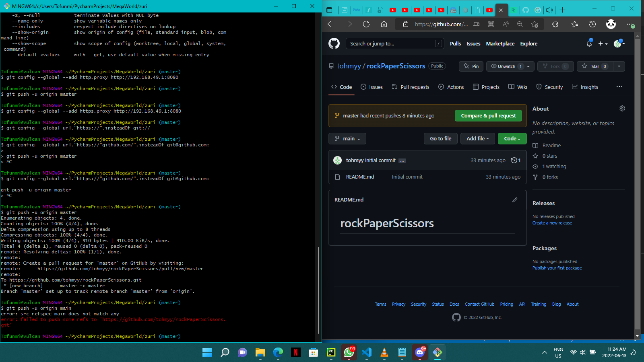Open the volume control in system tray
644x362 pixels.
(x=583, y=352)
